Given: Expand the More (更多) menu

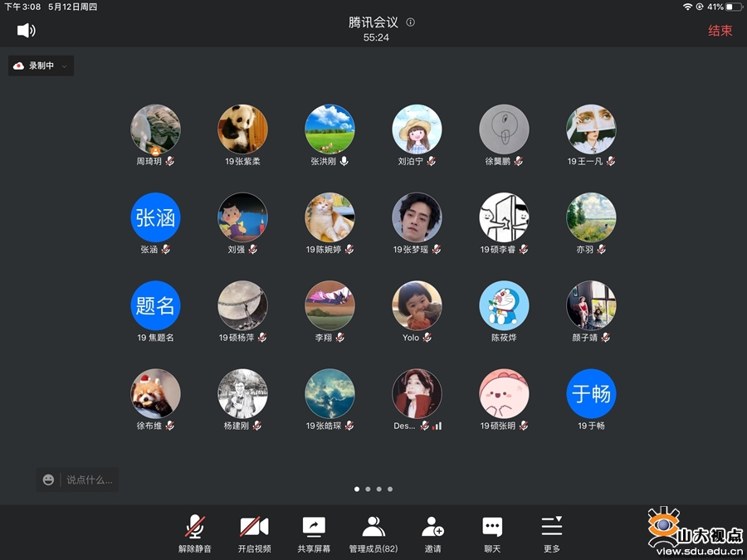Looking at the screenshot, I should tap(551, 527).
